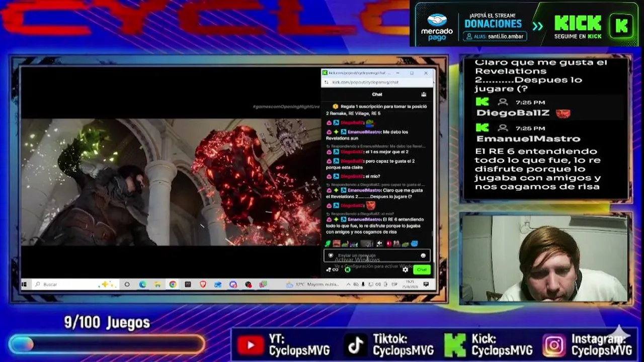644x362 pixels.
Task: Show hidden system tray icons
Action: pos(349,285)
